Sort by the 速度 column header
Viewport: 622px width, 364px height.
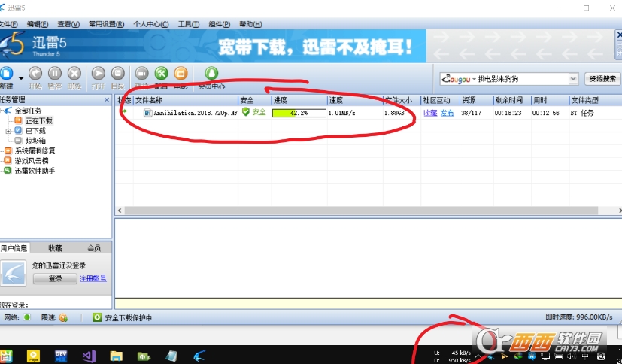tap(355, 100)
